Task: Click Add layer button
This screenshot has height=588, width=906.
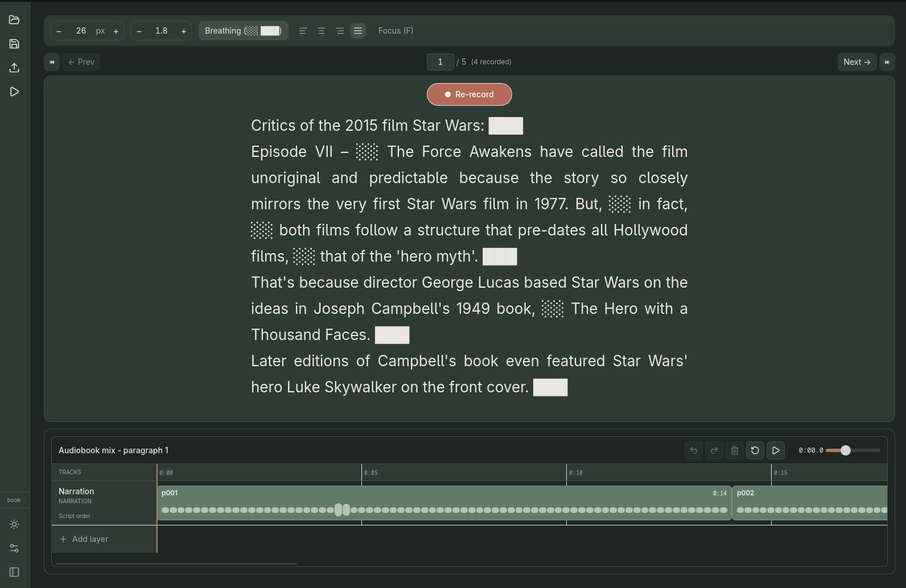Action: pos(84,539)
